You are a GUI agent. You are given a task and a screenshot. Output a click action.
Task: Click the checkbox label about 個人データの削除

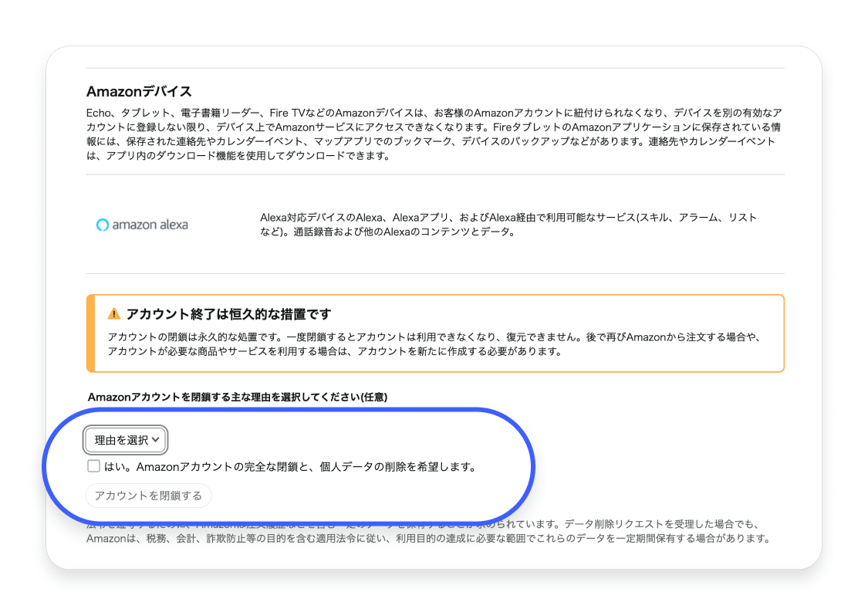[x=289, y=467]
